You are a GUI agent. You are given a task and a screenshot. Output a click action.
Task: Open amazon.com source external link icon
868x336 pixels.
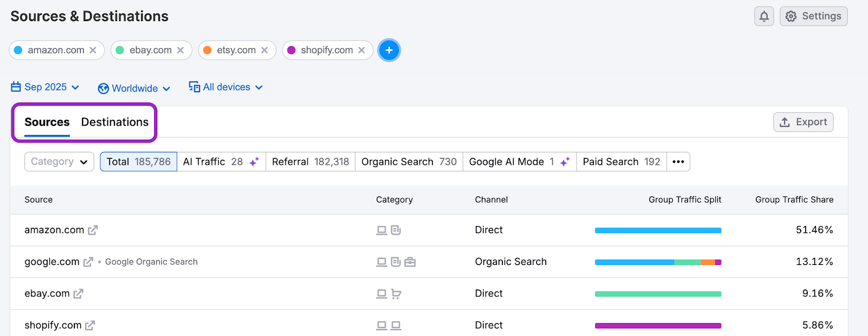[x=93, y=230]
